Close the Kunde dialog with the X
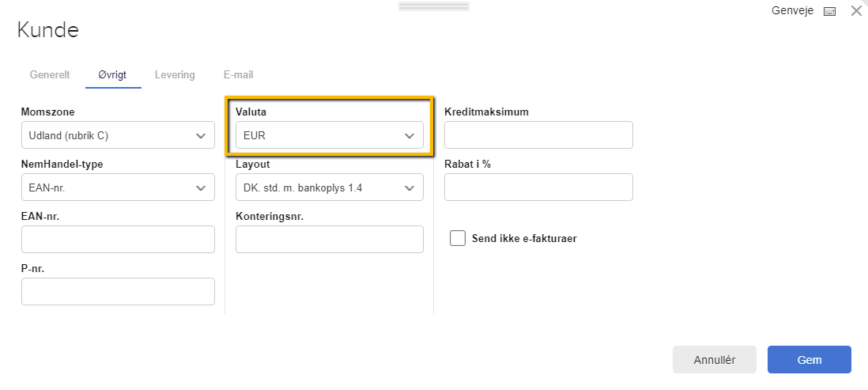Image resolution: width=868 pixels, height=390 pixels. [856, 11]
